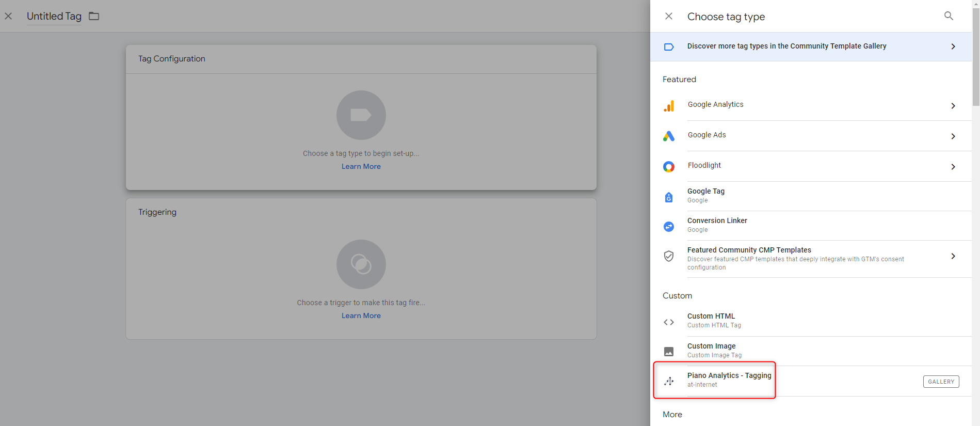This screenshot has height=426, width=980.
Task: Expand Google Analytics tag options chevron
Action: (x=953, y=106)
